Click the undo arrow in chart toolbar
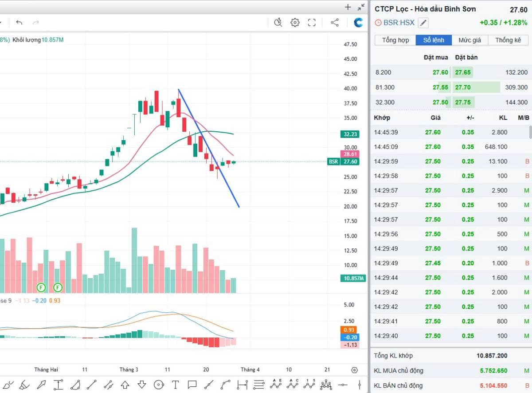Image resolution: width=532 pixels, height=393 pixels. coord(19,23)
